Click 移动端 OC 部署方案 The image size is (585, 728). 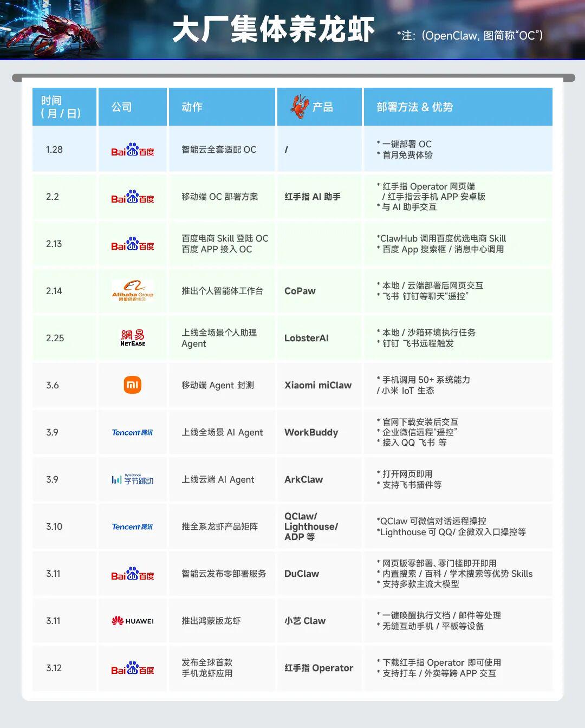tap(220, 197)
